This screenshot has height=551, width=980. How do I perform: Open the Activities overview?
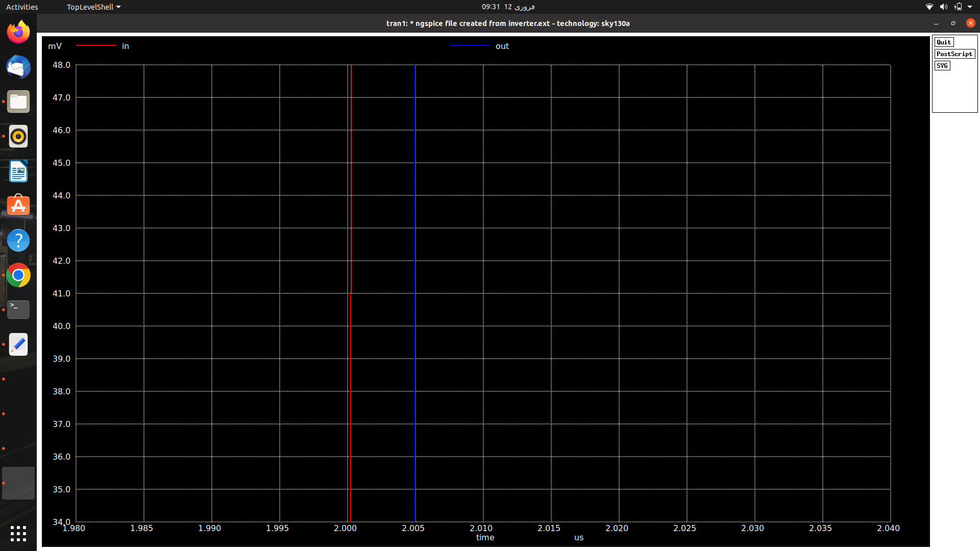[x=22, y=7]
